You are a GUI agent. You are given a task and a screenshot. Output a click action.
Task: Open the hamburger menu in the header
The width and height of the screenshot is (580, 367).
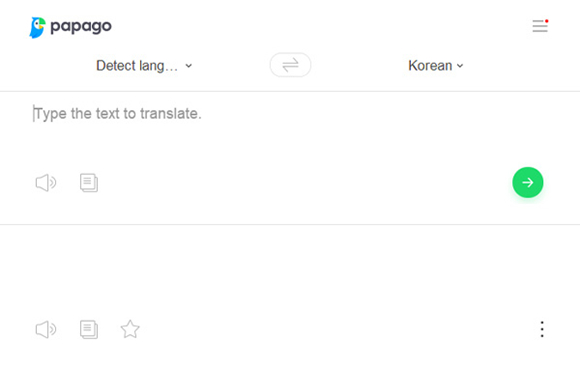[540, 26]
